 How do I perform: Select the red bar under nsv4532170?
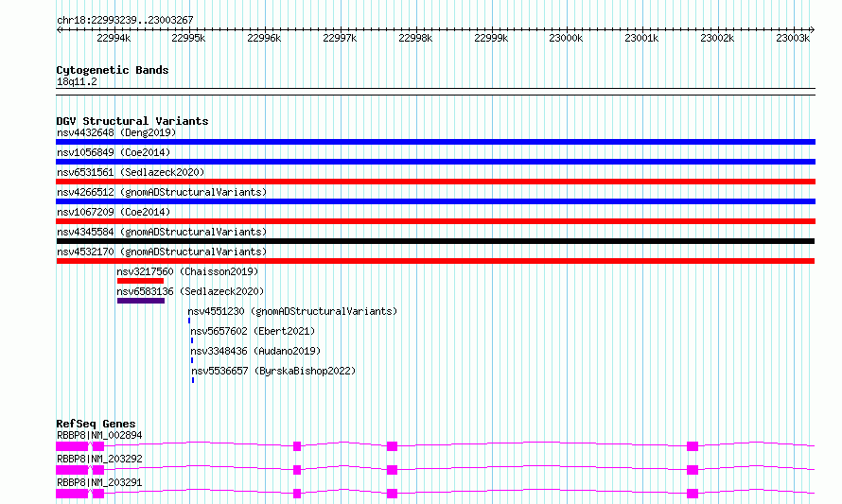(435, 261)
